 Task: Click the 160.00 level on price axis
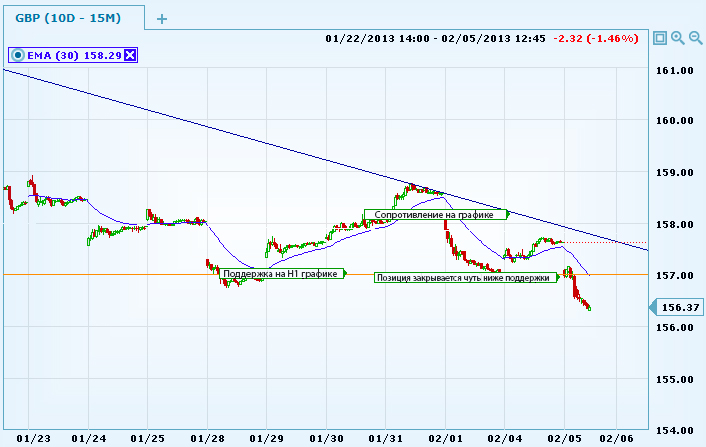(x=674, y=121)
